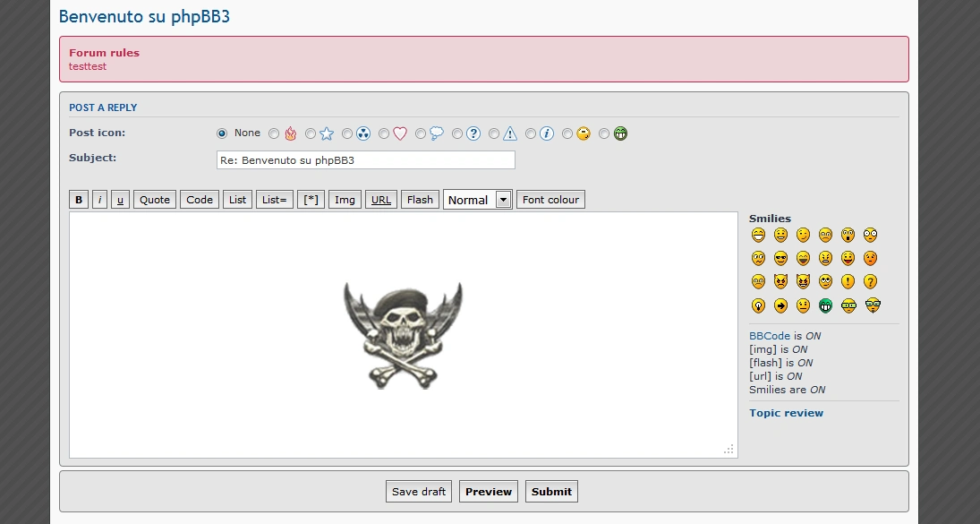The height and width of the screenshot is (524, 980).
Task: Insert the confused wavy-mouth smiley
Action: click(758, 258)
